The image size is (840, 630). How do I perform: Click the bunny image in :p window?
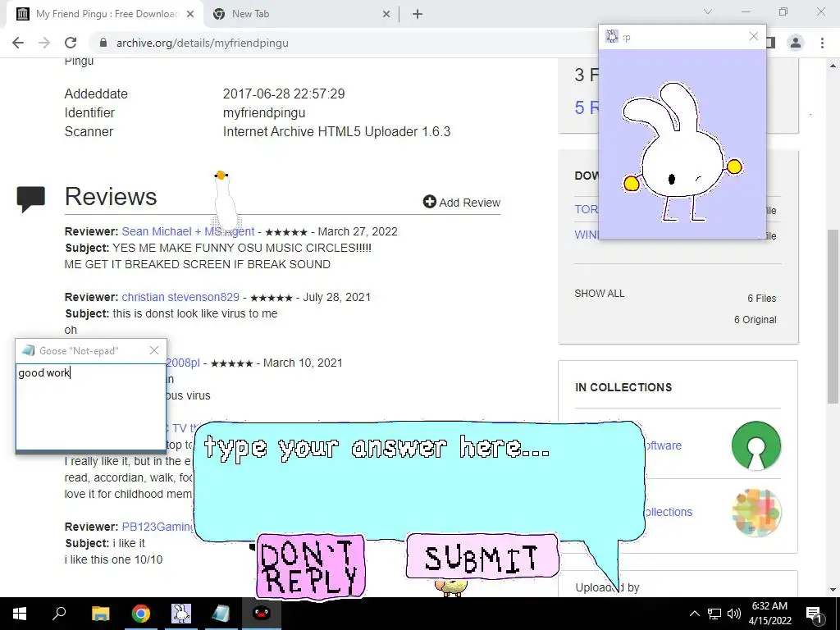pos(682,151)
